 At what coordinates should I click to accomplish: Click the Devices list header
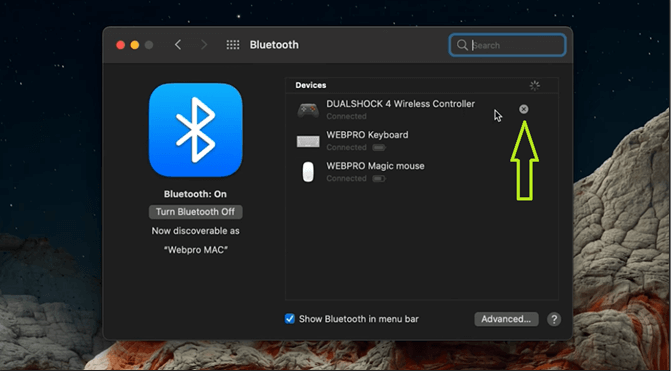tap(422, 85)
